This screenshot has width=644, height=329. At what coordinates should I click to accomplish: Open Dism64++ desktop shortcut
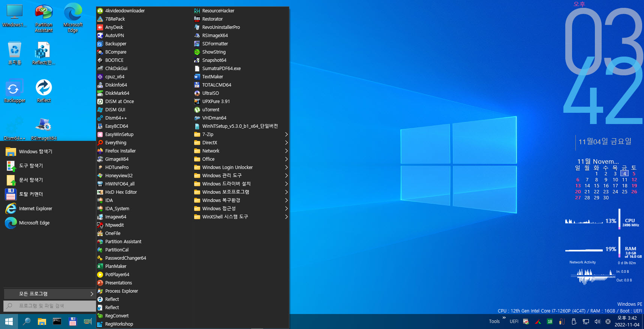pos(15,129)
